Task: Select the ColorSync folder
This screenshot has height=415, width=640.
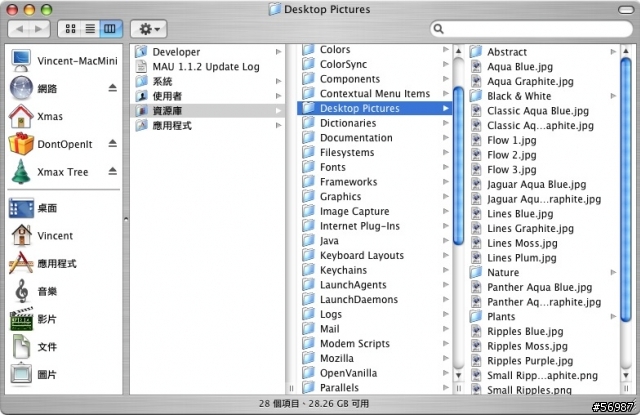Action: [x=375, y=64]
